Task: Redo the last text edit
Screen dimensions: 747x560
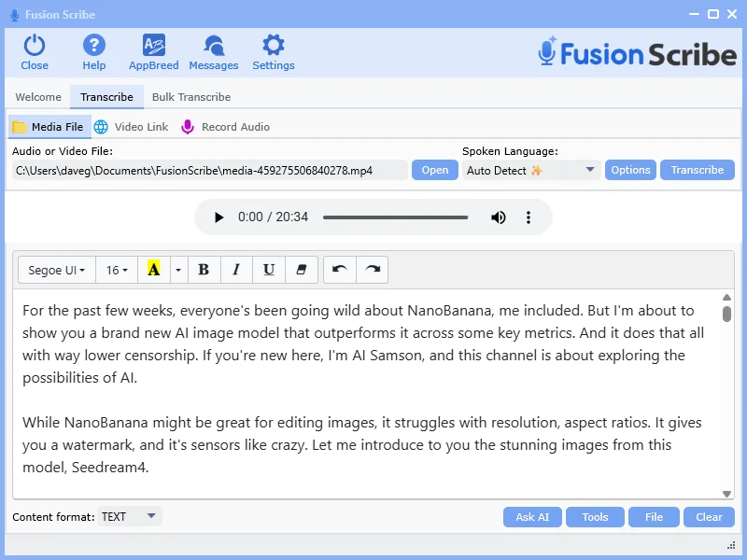Action: tap(372, 270)
